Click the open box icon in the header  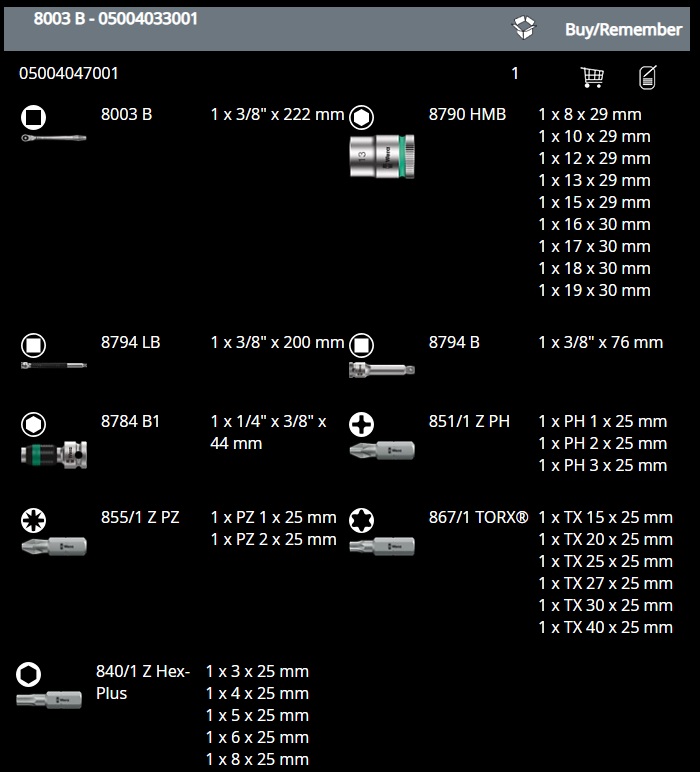(x=524, y=27)
